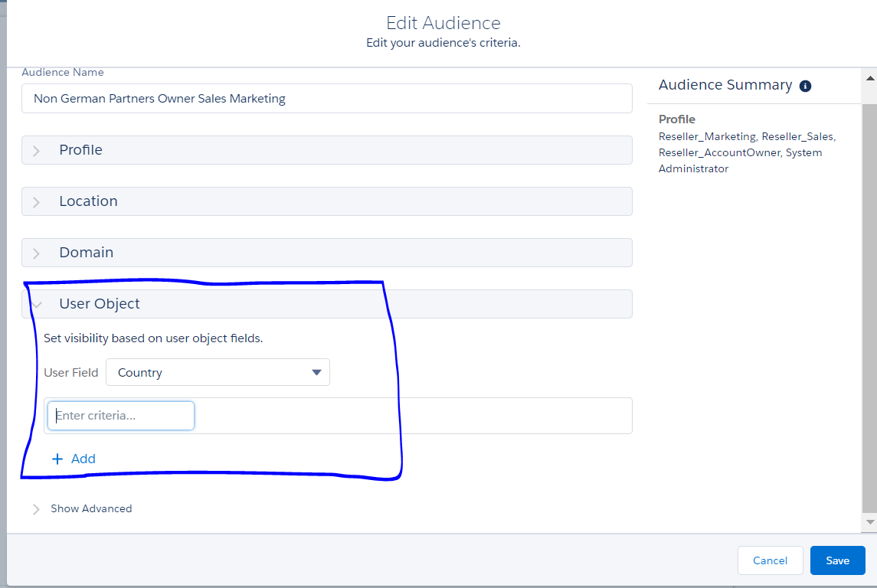The width and height of the screenshot is (877, 588).
Task: Click the Profile section title text
Action: (80, 150)
